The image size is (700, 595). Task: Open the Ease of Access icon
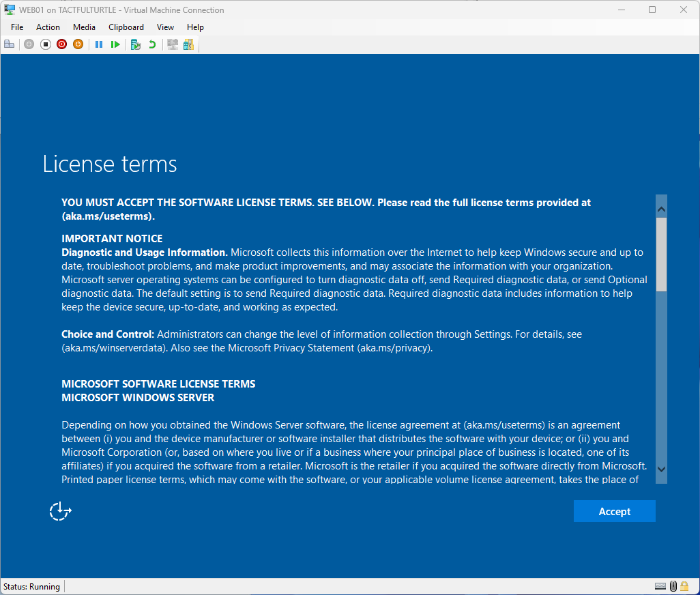coord(60,511)
